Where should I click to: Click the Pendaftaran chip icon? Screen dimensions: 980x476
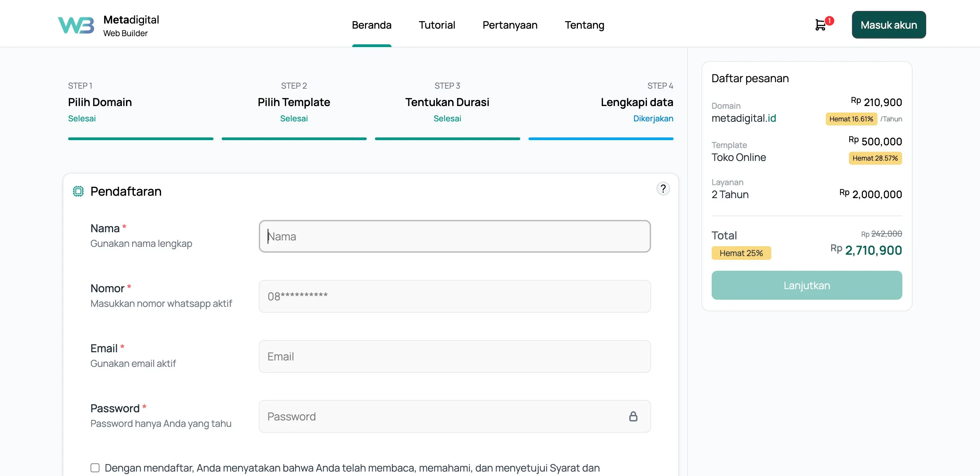(78, 191)
